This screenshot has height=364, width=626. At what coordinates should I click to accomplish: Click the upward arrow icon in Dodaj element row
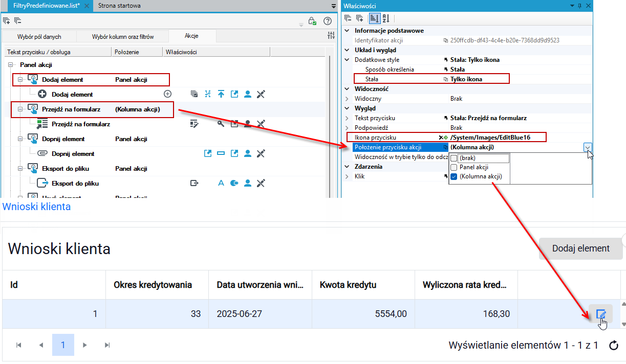point(221,94)
